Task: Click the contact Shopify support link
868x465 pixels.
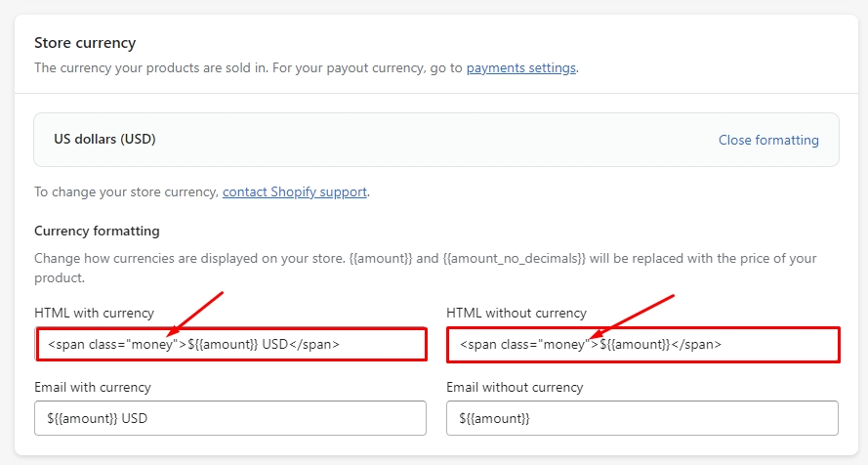Action: (294, 191)
